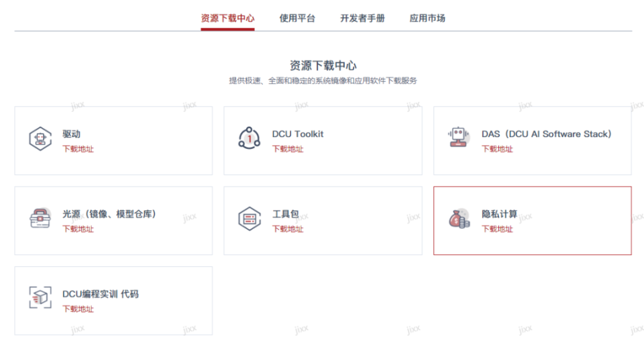This screenshot has width=644, height=357.
Task: Select the 资源下载中心 tab
Action: pos(227,18)
